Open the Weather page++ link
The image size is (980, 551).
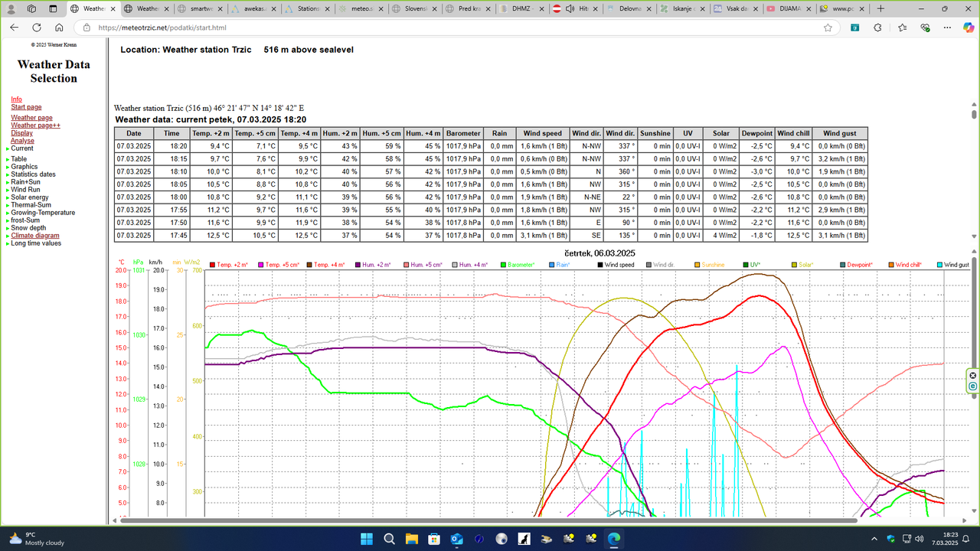[35, 126]
